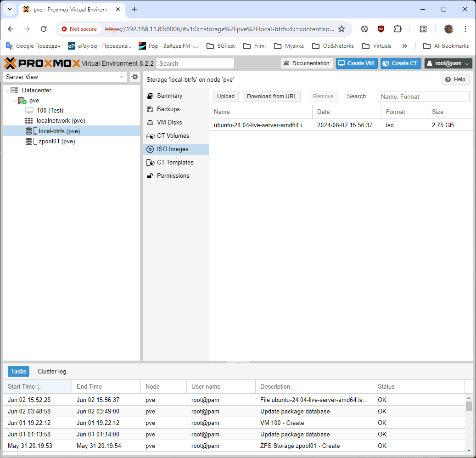The width and height of the screenshot is (476, 458).
Task: Click the monitor icon for VM 100 (Test)
Action: 29,110
